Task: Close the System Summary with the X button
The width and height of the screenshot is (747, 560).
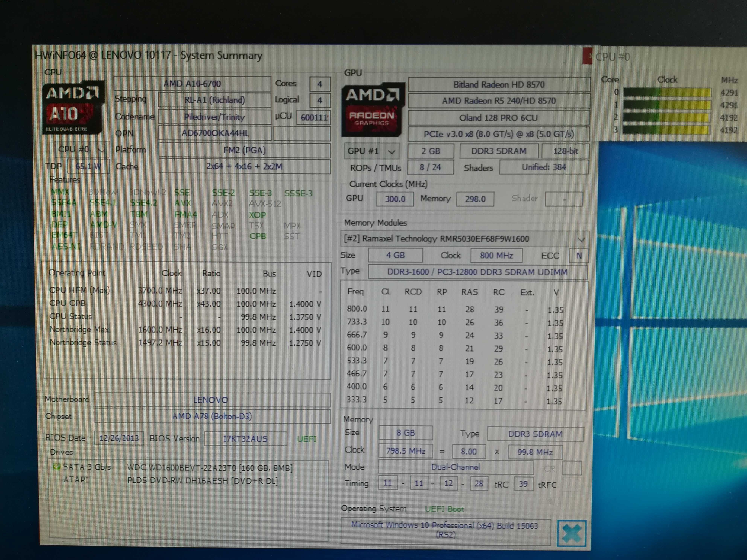Action: (571, 533)
